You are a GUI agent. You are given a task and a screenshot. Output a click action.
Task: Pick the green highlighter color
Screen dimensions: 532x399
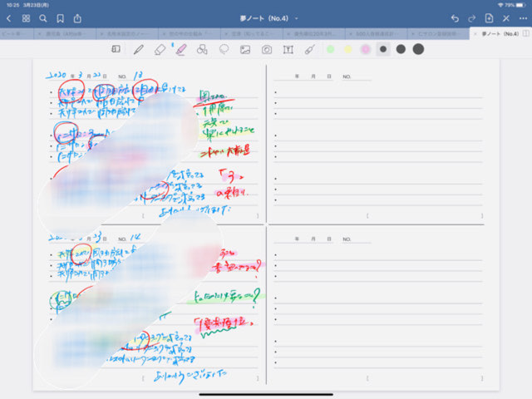pyautogui.click(x=331, y=50)
